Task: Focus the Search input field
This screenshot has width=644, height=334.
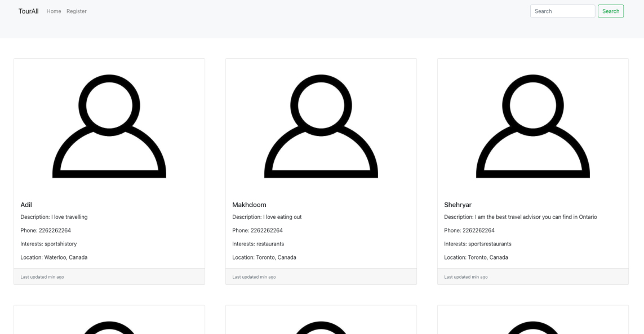Action: pyautogui.click(x=562, y=11)
